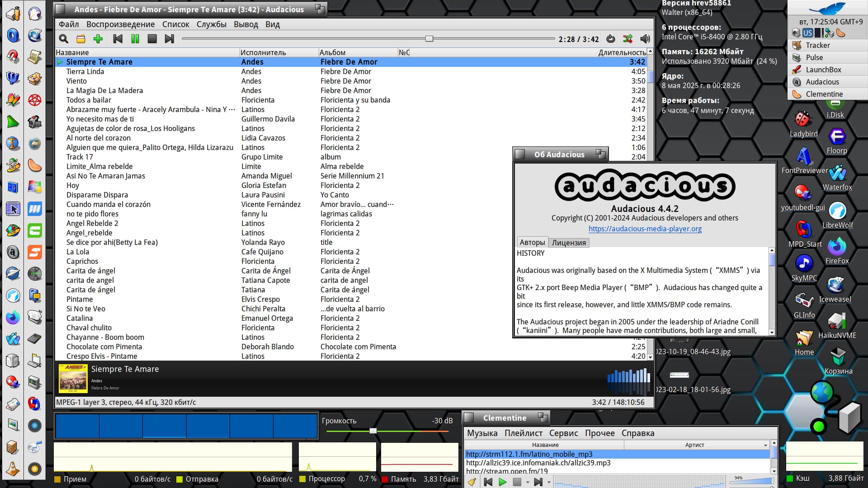Sort playlist by Название column header
This screenshot has height=488, width=868.
147,52
